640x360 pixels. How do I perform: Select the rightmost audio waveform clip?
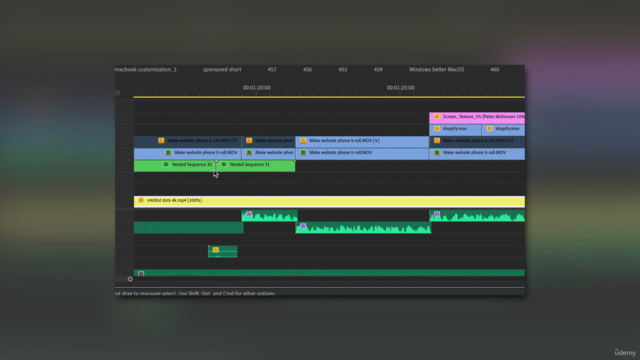pos(477,216)
